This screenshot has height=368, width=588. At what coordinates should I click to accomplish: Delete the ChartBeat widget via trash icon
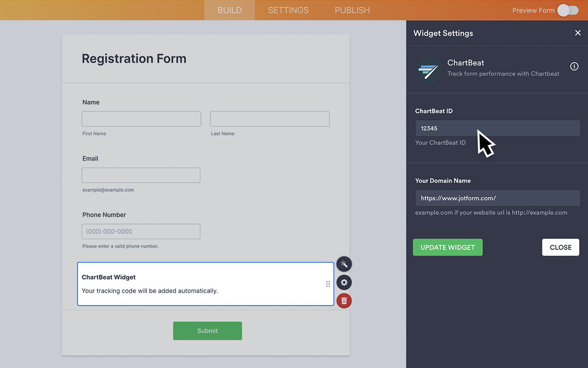[x=344, y=301]
